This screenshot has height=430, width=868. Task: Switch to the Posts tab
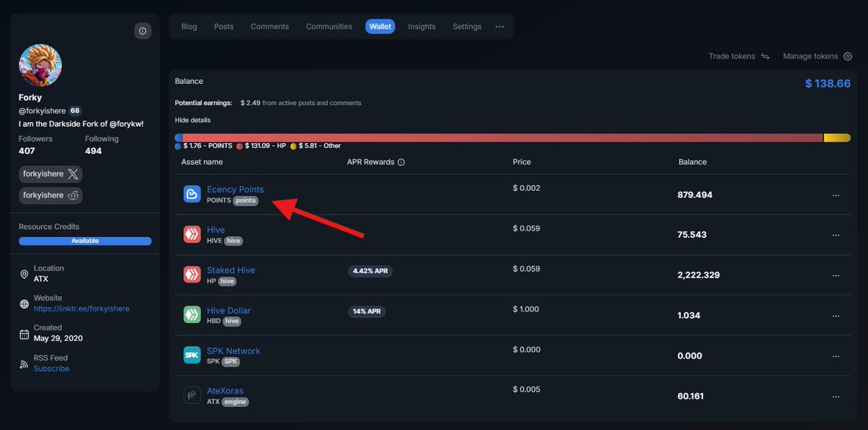[x=224, y=27]
